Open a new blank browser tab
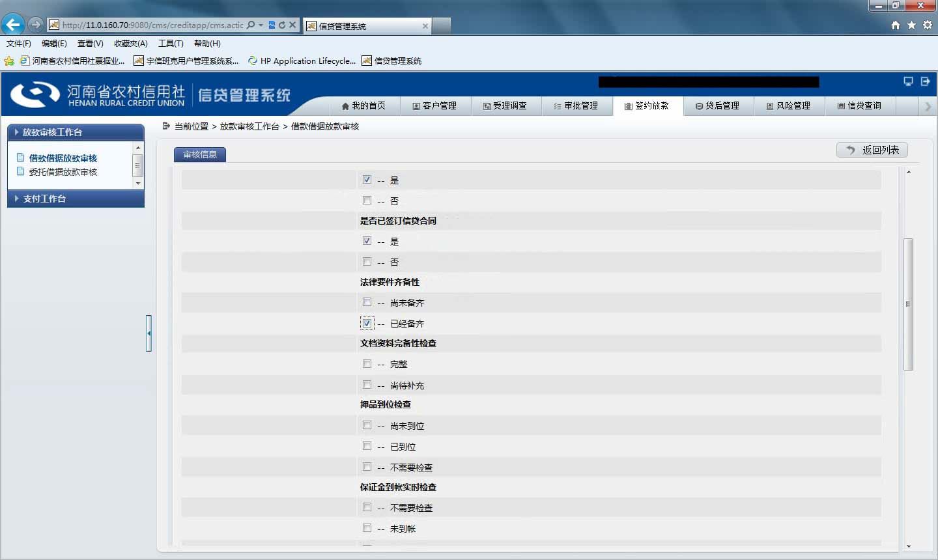The width and height of the screenshot is (938, 560). pyautogui.click(x=442, y=25)
